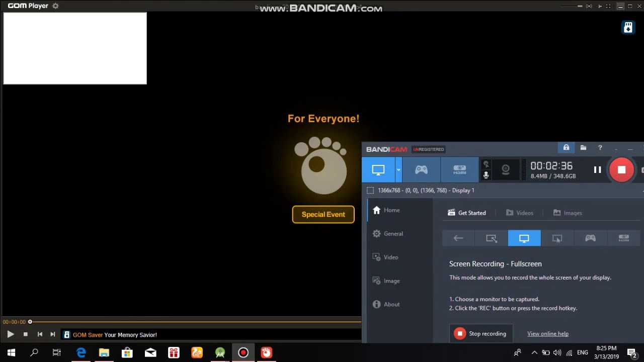644x362 pixels.
Task: Open Bandicam help question mark
Action: tap(600, 148)
